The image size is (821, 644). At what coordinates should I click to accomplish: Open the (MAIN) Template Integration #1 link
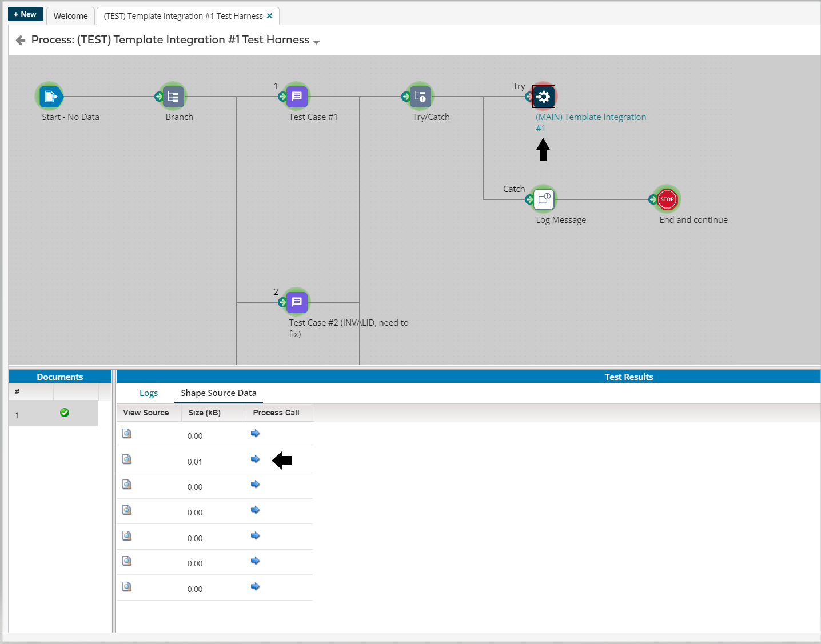point(590,117)
